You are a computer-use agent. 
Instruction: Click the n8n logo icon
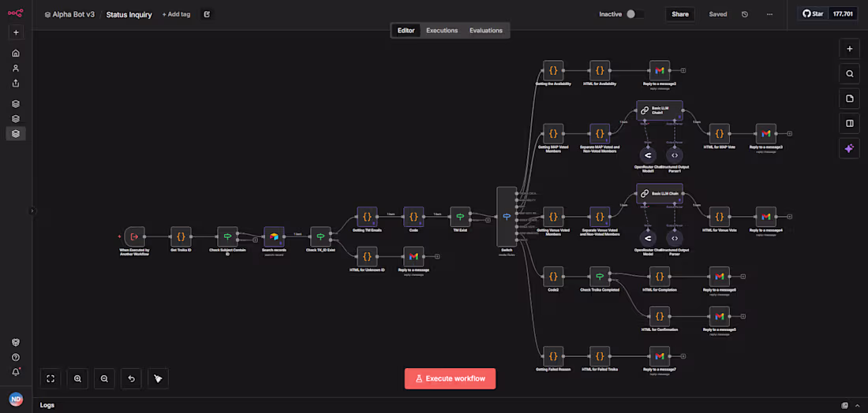point(16,13)
